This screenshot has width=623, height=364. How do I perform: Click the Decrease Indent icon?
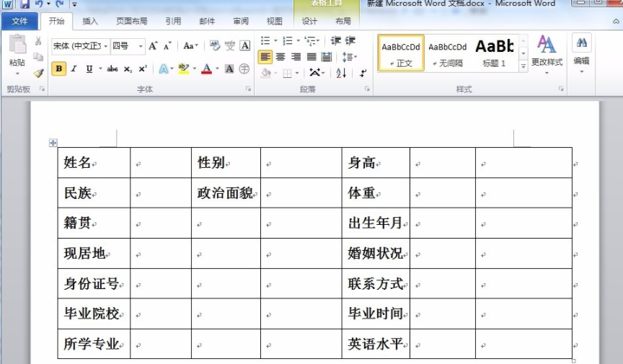click(x=336, y=40)
